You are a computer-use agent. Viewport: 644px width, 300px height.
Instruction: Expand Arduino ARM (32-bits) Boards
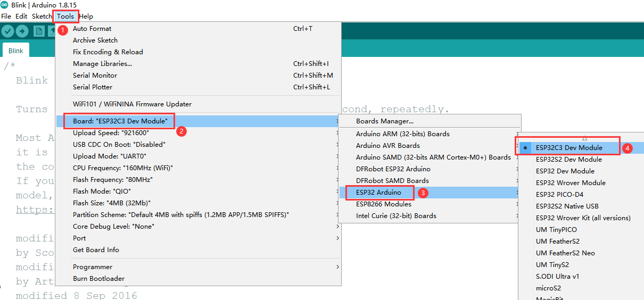[x=430, y=134]
